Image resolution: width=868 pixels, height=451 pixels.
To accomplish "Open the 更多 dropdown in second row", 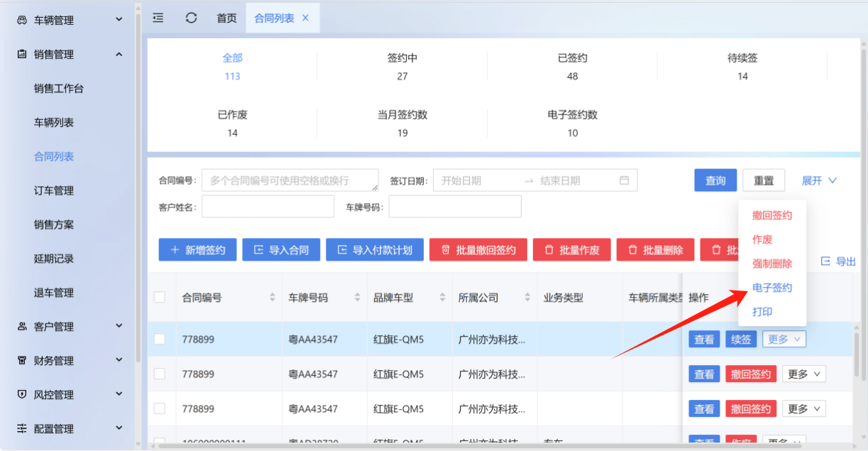I will click(x=803, y=374).
